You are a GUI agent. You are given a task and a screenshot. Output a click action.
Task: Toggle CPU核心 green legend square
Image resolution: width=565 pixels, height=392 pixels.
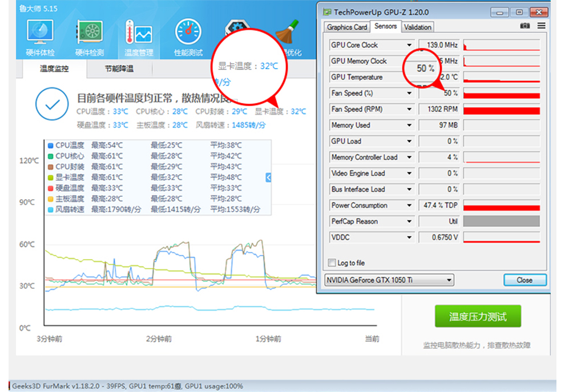tap(51, 156)
